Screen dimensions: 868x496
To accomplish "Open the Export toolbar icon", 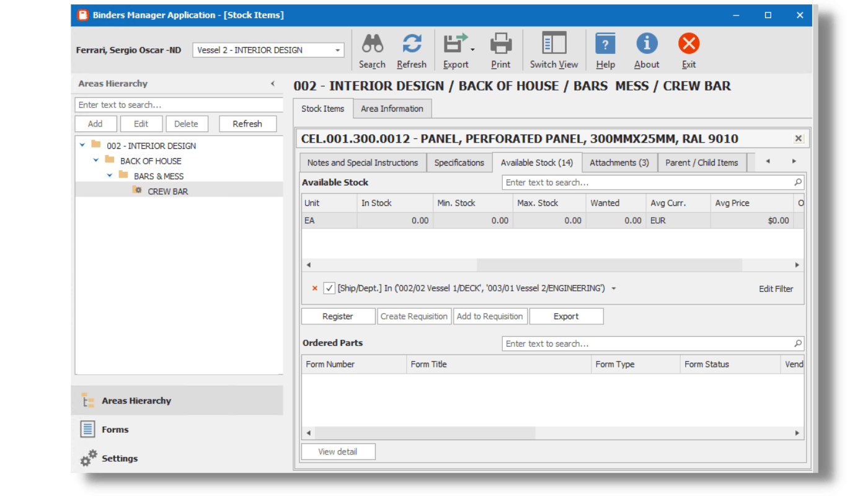I will pos(454,43).
